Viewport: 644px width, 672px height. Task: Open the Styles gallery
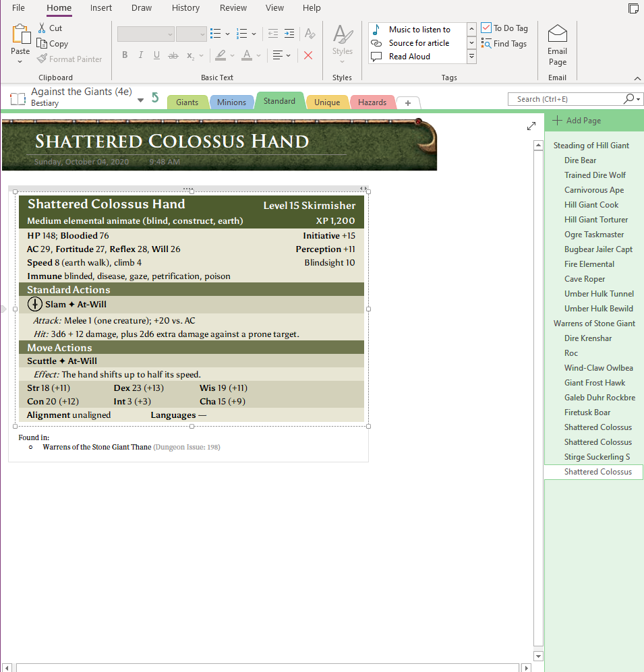click(342, 44)
